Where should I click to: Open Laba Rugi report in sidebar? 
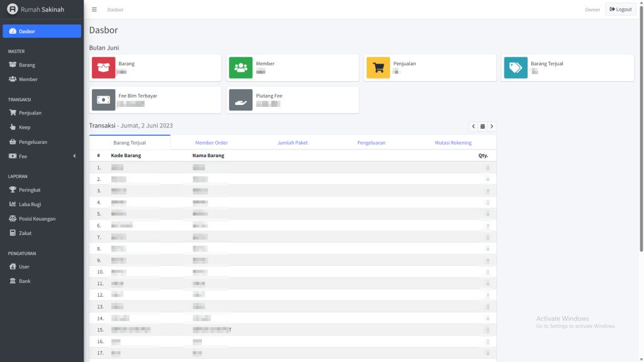pos(30,204)
